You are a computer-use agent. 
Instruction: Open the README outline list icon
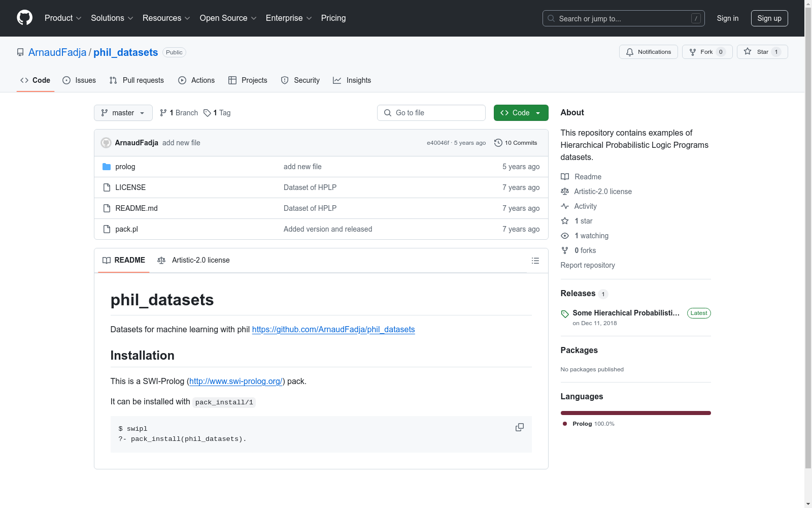point(535,261)
